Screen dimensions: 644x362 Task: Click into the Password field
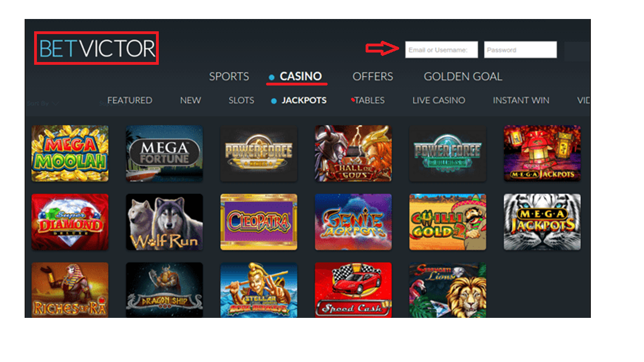[520, 50]
